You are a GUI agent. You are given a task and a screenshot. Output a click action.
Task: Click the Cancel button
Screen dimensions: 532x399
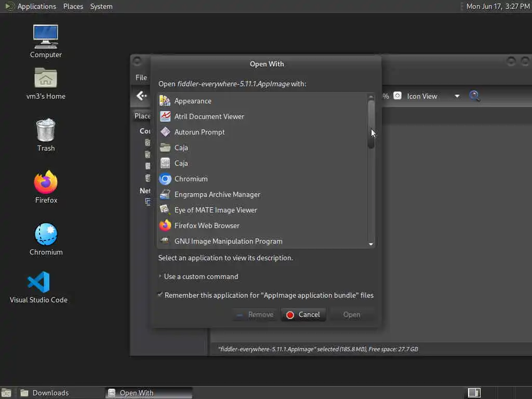(x=303, y=314)
